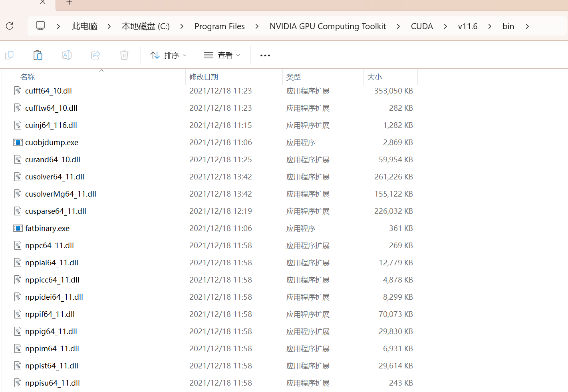The width and height of the screenshot is (568, 392).
Task: Select file cufft64_10.dll
Action: (48, 91)
